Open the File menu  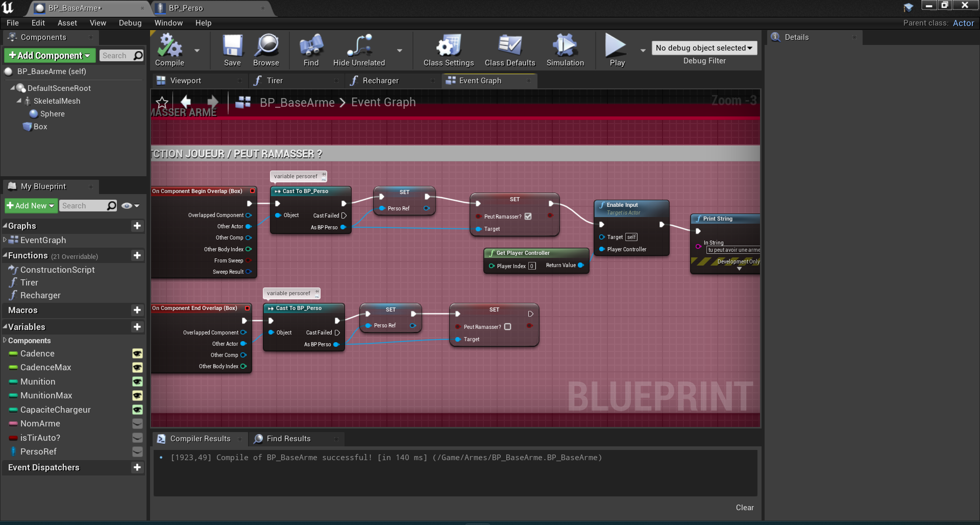tap(13, 23)
